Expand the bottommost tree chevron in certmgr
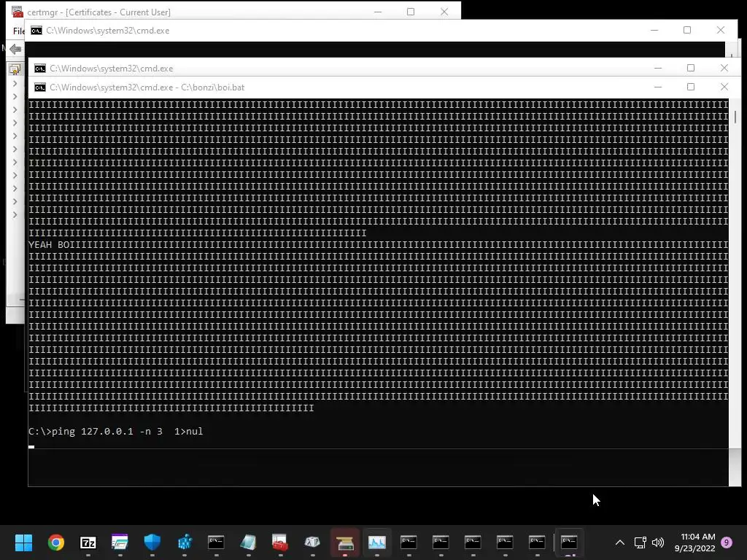This screenshot has width=747, height=560. pyautogui.click(x=15, y=215)
